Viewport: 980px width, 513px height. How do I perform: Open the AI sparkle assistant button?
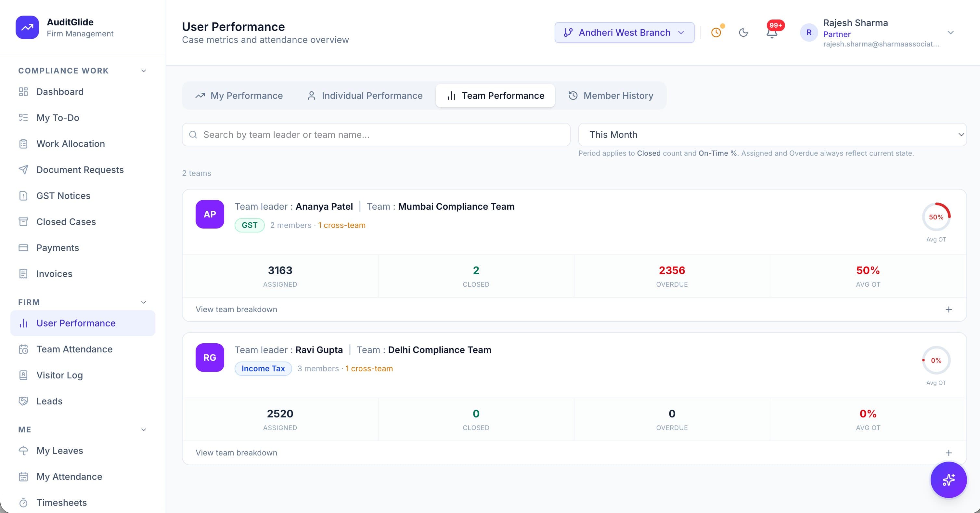[948, 480]
